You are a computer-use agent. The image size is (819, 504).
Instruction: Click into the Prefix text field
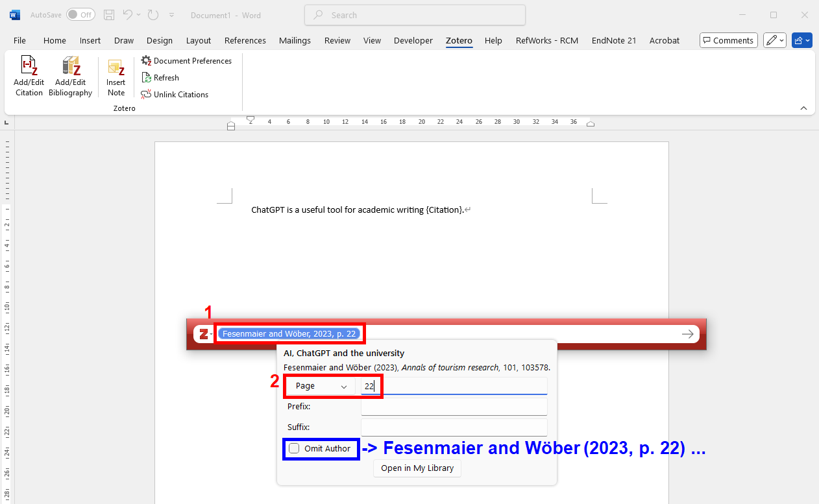tap(454, 407)
